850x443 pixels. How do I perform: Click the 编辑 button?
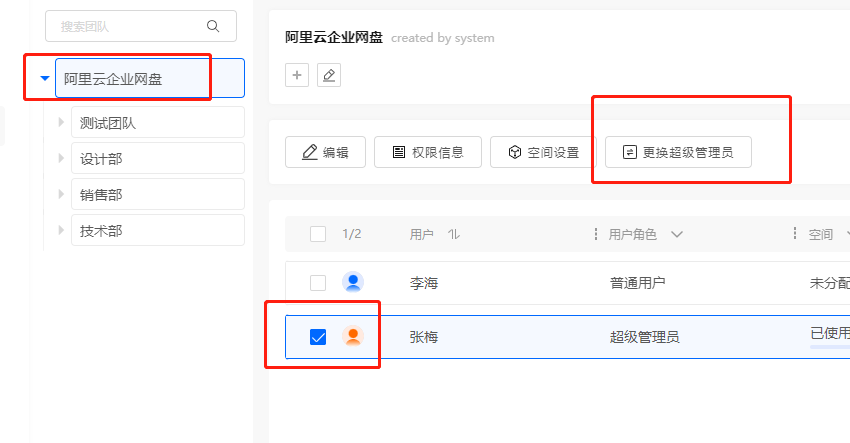325,152
